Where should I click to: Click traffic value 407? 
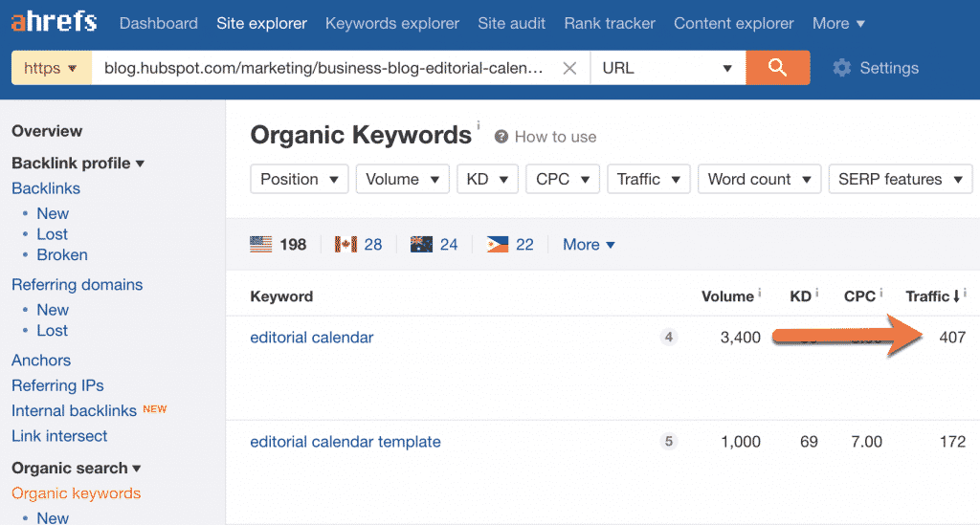952,338
